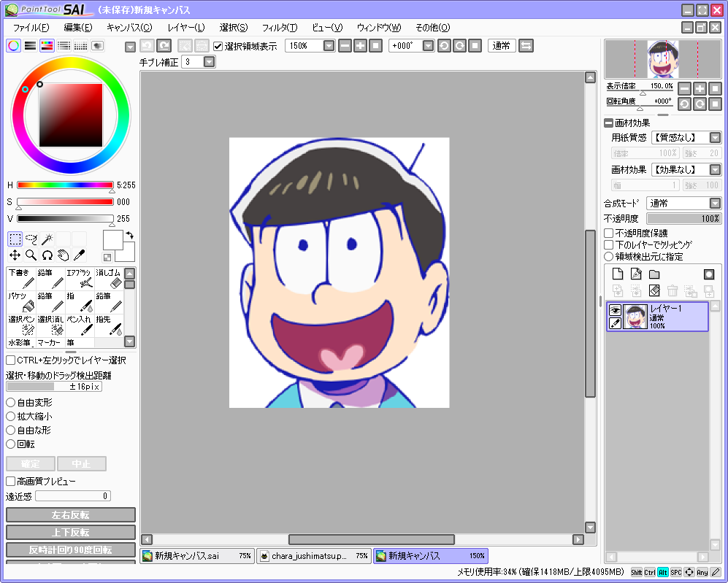Adjust the H hue slider
Image resolution: width=728 pixels, height=583 pixels.
65,185
